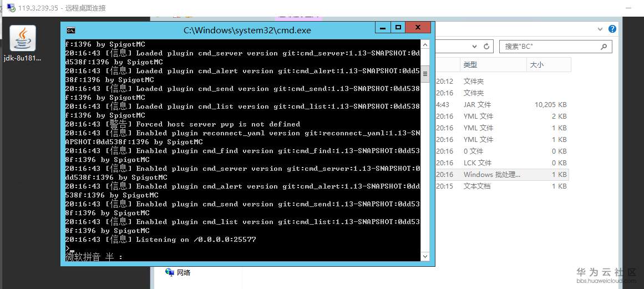
Task: Click the 微软拼音 IME status line in cmd
Action: pyautogui.click(x=94, y=257)
